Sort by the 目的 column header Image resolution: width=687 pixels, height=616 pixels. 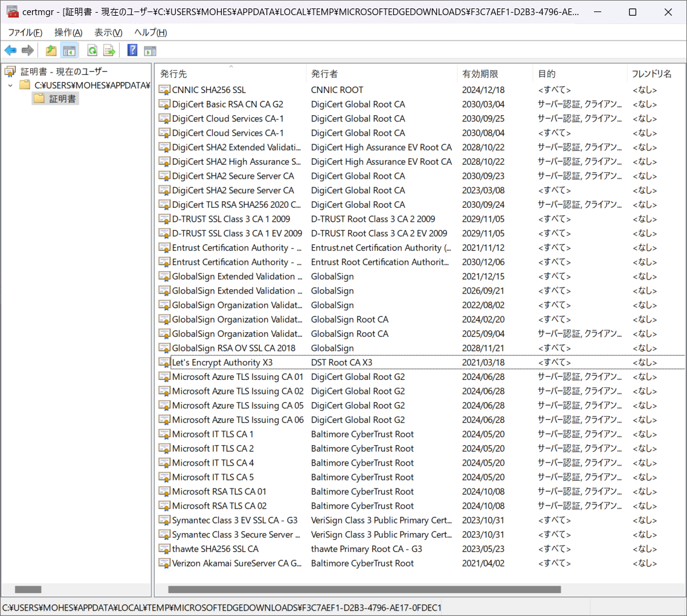tap(580, 74)
